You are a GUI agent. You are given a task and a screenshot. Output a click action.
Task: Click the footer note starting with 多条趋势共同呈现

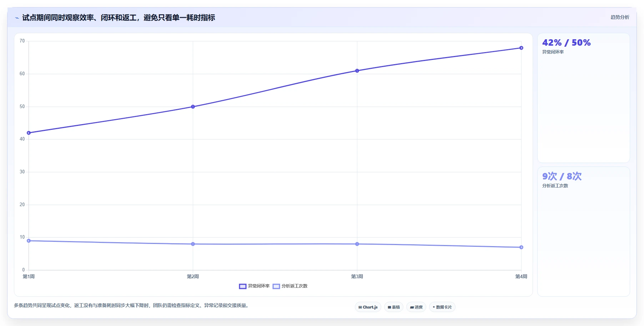tap(131, 305)
